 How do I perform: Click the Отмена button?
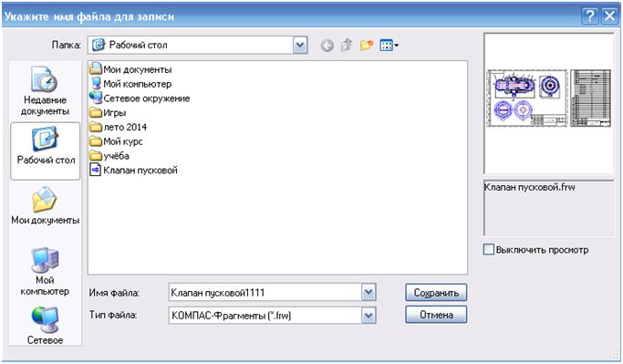point(436,315)
